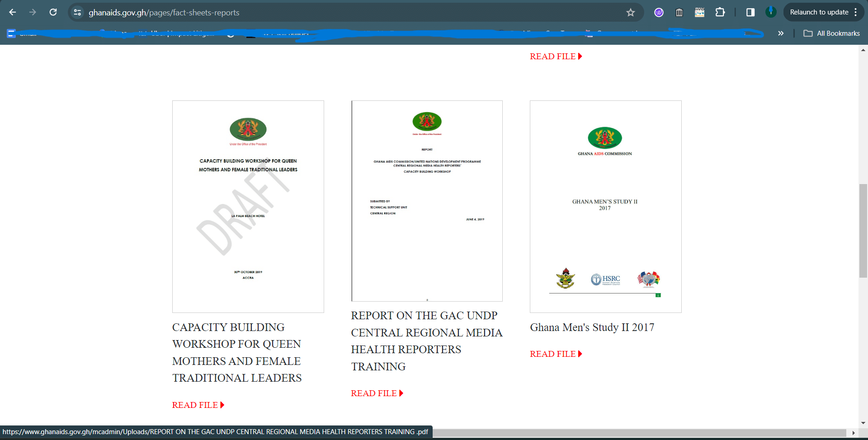The height and width of the screenshot is (440, 868).
Task: Open Chrome three-dot menu
Action: pos(856,12)
